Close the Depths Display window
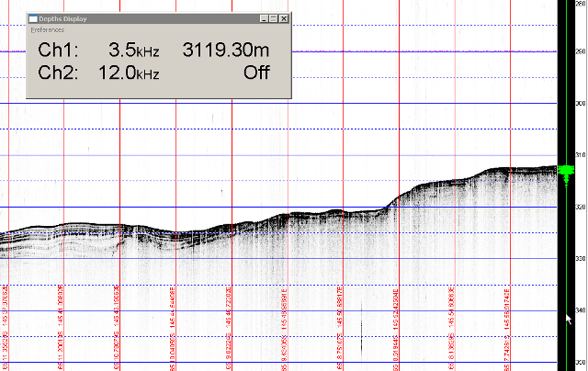The width and height of the screenshot is (588, 371). [x=284, y=18]
